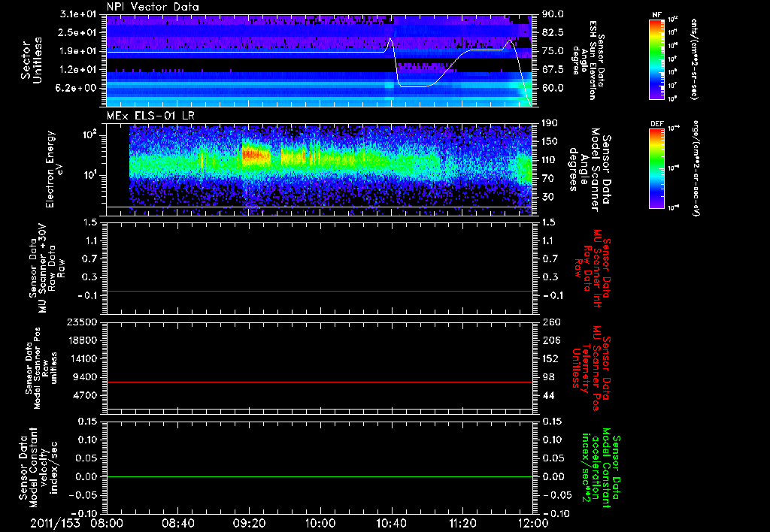Click the red line in Scanner Pos plot
770x532 pixels.
tap(320, 382)
